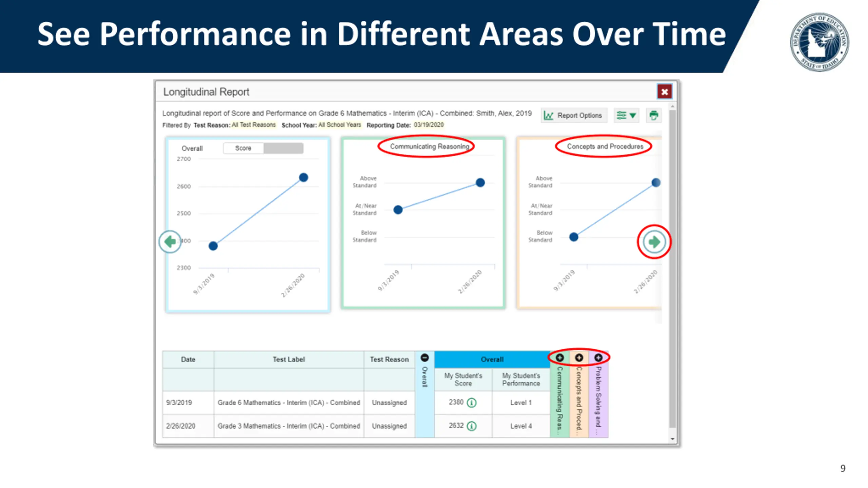Expand the Concepts and Procedures column
Image resolution: width=868 pixels, height=488 pixels.
pyautogui.click(x=579, y=358)
